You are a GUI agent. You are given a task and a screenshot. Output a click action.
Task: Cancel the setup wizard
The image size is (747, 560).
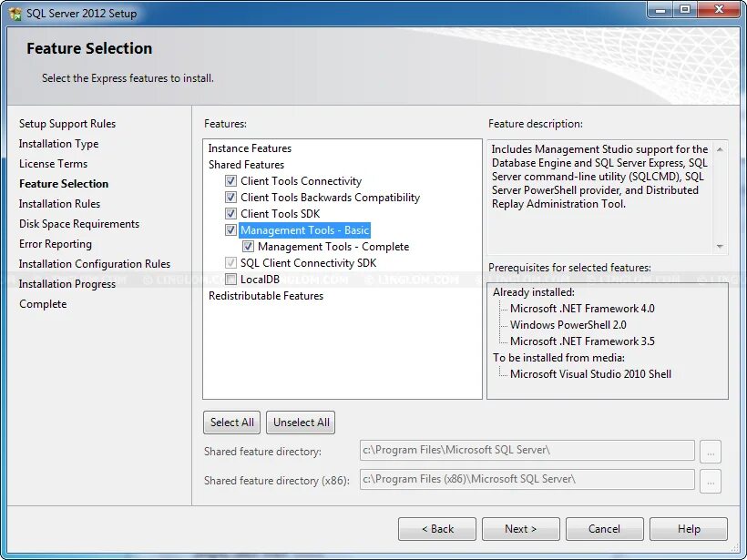[x=605, y=529]
